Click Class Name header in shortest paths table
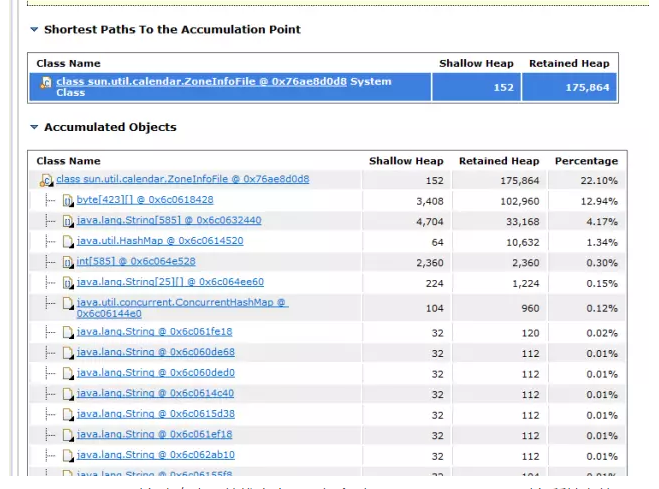 (x=69, y=63)
